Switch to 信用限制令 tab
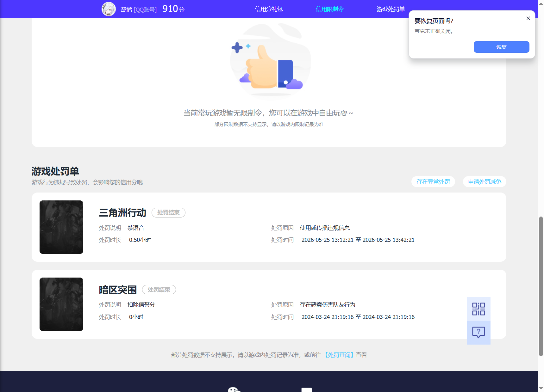 (x=329, y=9)
